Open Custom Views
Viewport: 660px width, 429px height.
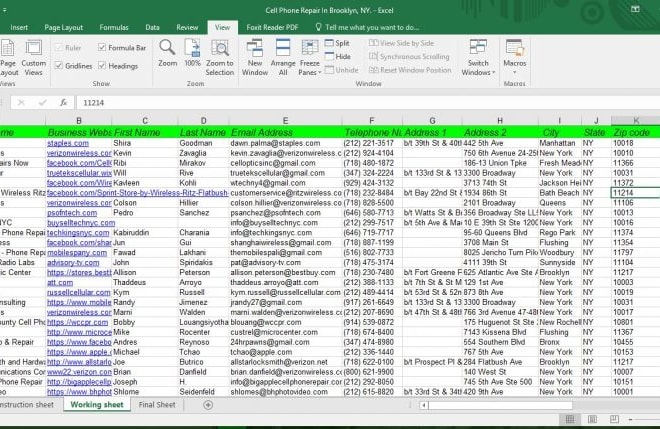[x=34, y=58]
